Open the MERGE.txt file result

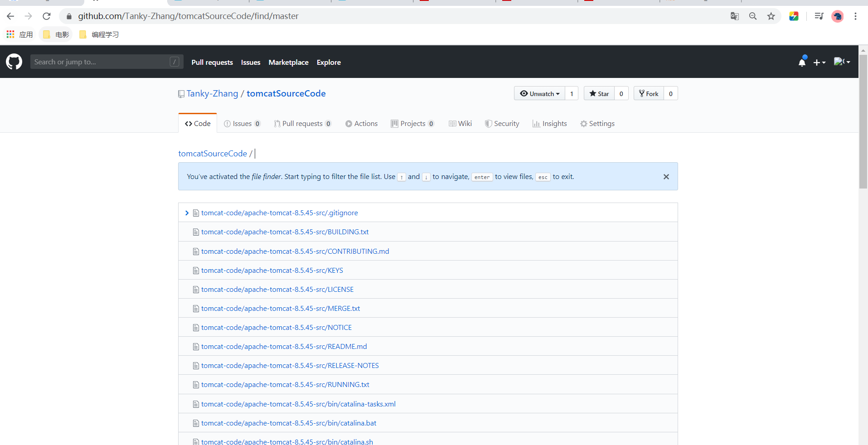pos(281,309)
